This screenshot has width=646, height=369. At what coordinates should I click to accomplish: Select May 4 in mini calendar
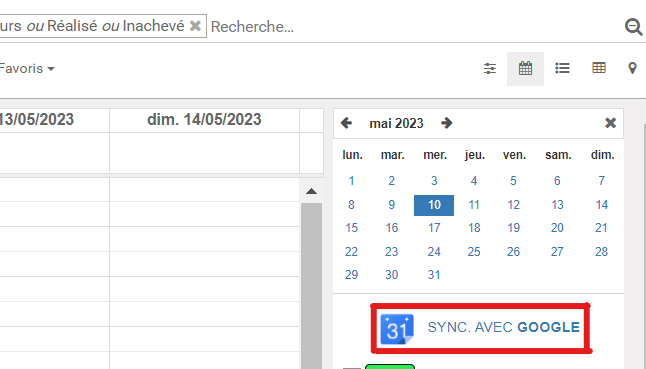pos(474,181)
